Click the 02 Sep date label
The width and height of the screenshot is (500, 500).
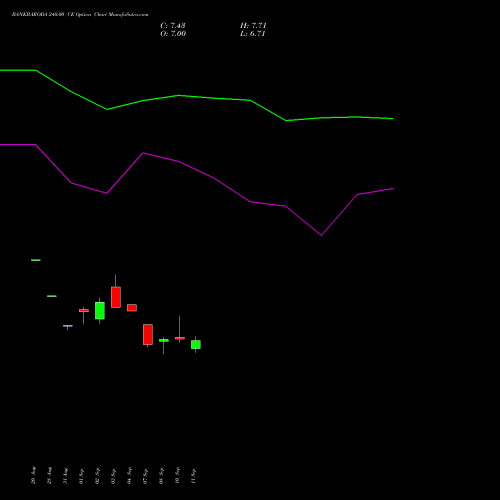tap(97, 476)
